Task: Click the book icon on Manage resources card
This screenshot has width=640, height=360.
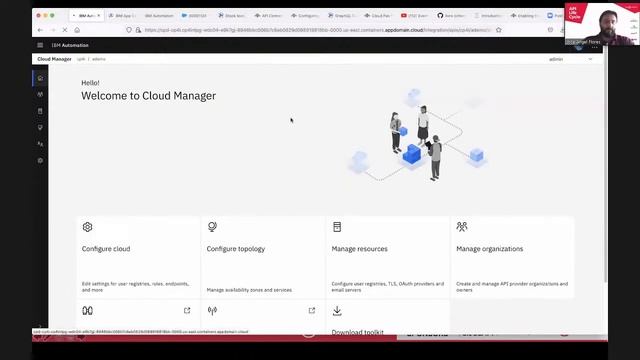Action: click(x=337, y=227)
